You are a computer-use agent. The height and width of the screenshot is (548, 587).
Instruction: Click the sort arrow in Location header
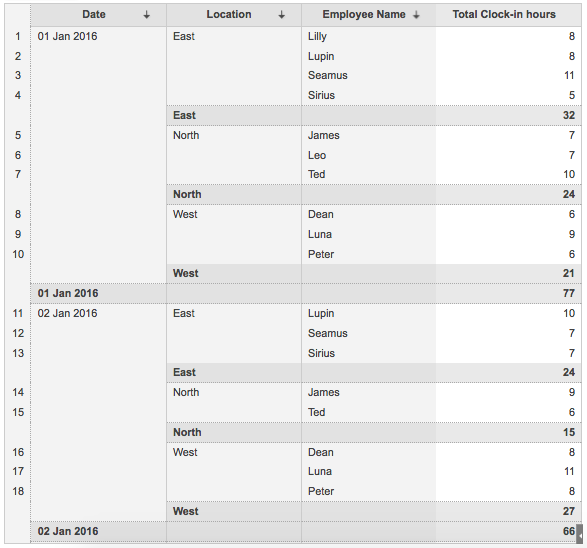pyautogui.click(x=282, y=15)
